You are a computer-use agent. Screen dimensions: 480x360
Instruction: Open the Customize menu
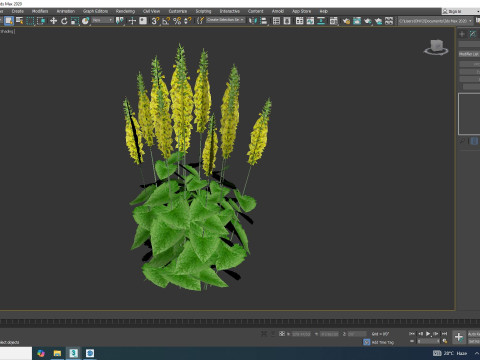[178, 11]
